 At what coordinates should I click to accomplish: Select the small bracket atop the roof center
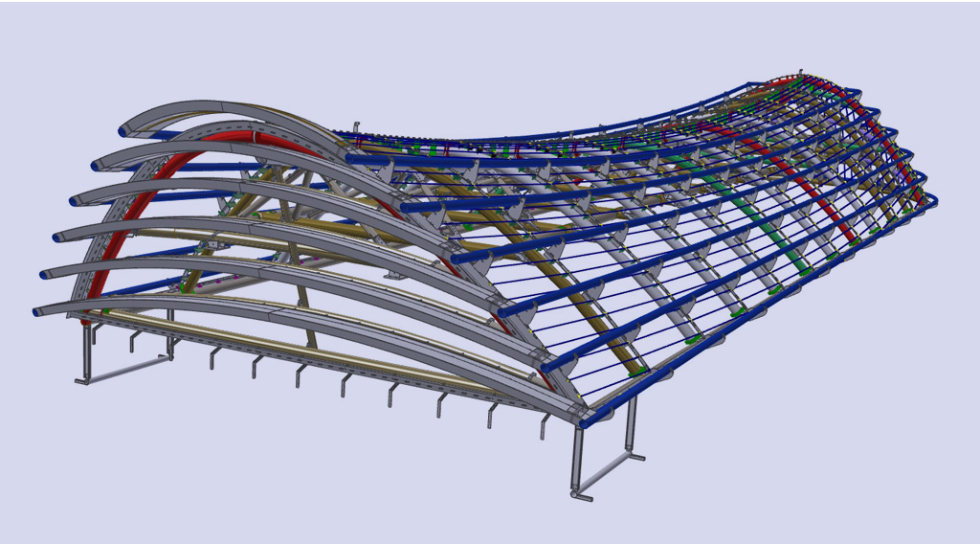pyautogui.click(x=354, y=128)
